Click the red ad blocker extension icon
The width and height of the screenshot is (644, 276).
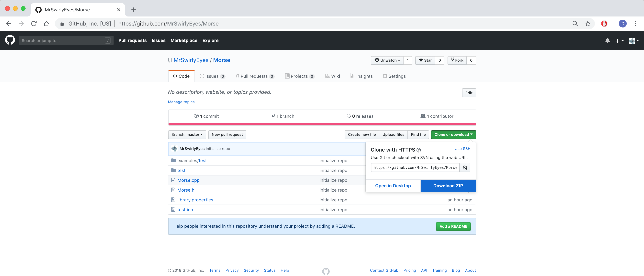(x=604, y=24)
